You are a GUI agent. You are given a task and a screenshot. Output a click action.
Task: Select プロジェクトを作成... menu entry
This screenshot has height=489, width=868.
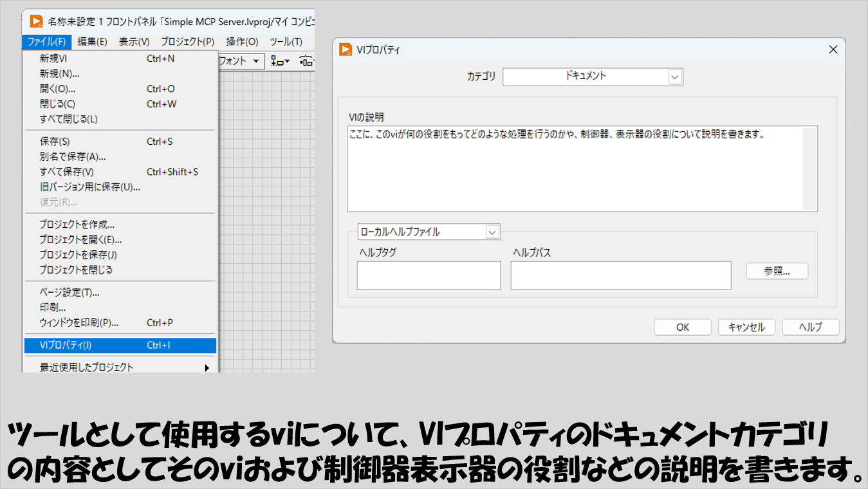pyautogui.click(x=77, y=225)
